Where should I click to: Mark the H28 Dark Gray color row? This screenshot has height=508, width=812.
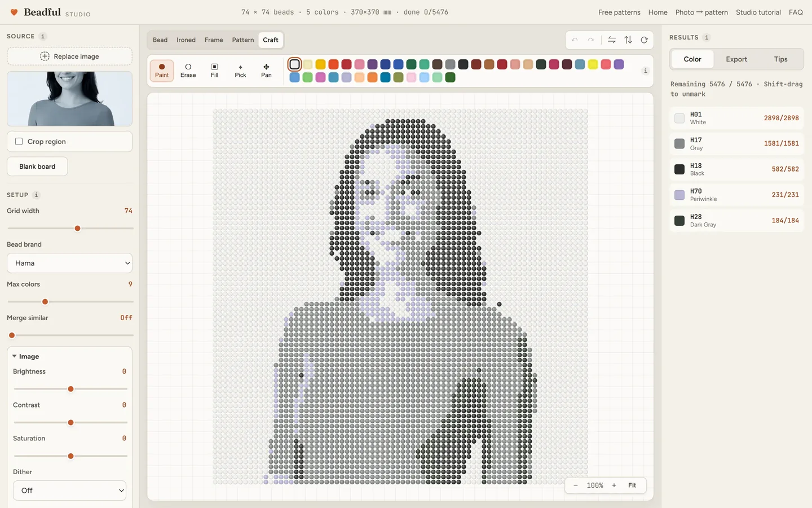click(736, 221)
